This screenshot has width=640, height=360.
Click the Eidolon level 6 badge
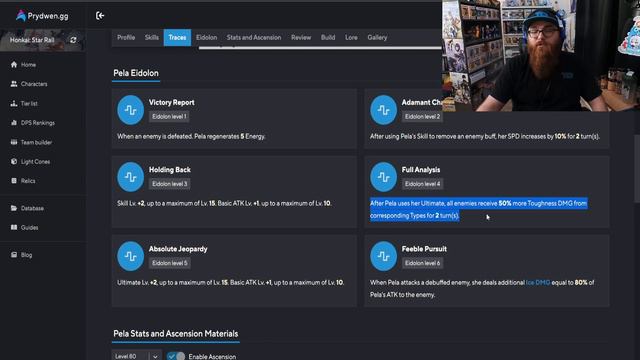(x=422, y=263)
